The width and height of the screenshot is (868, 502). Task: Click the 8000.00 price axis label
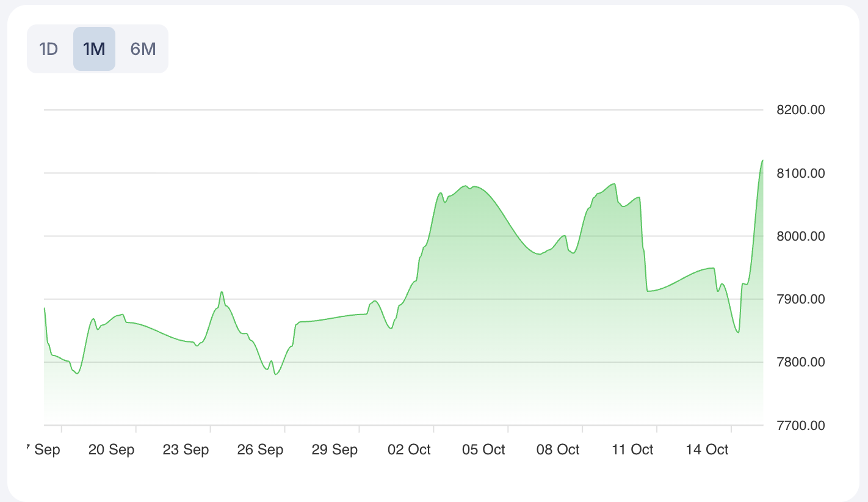point(799,236)
